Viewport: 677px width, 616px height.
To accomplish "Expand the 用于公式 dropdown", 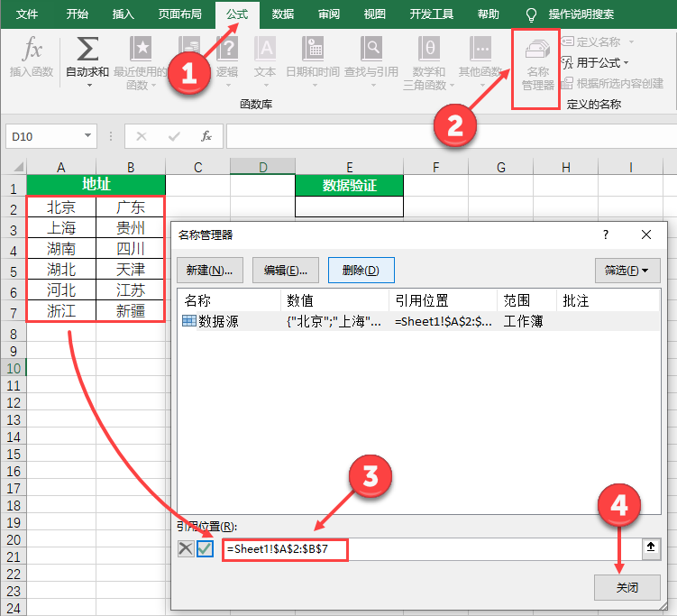I will (x=627, y=62).
